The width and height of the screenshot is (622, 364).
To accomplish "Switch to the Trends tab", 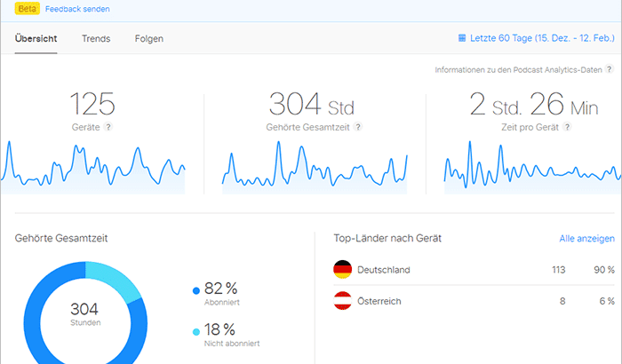I will pos(96,39).
